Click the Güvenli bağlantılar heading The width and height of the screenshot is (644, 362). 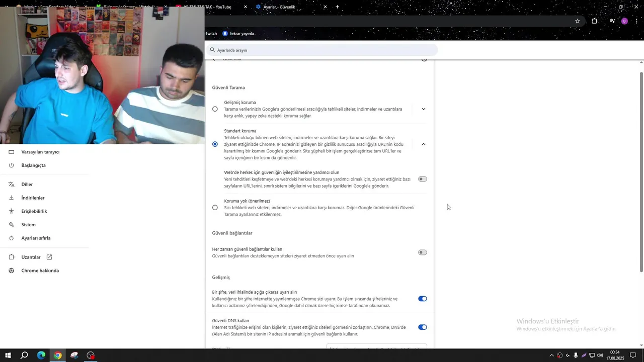tap(232, 233)
